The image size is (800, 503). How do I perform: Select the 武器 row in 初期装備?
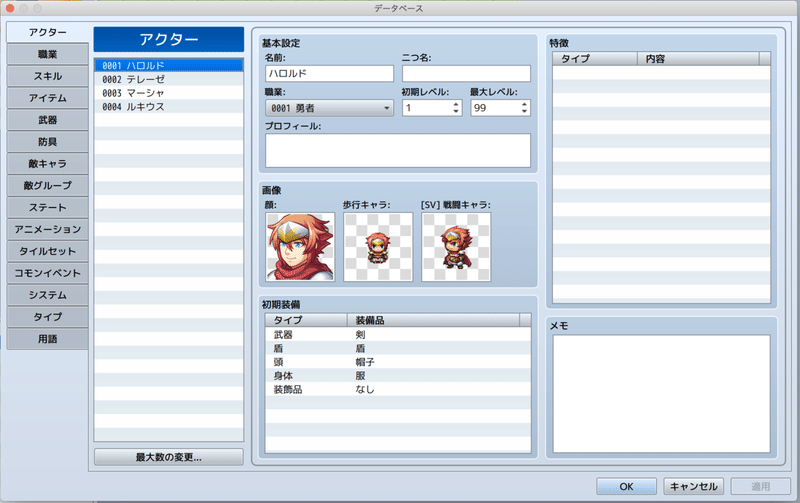coord(397,335)
